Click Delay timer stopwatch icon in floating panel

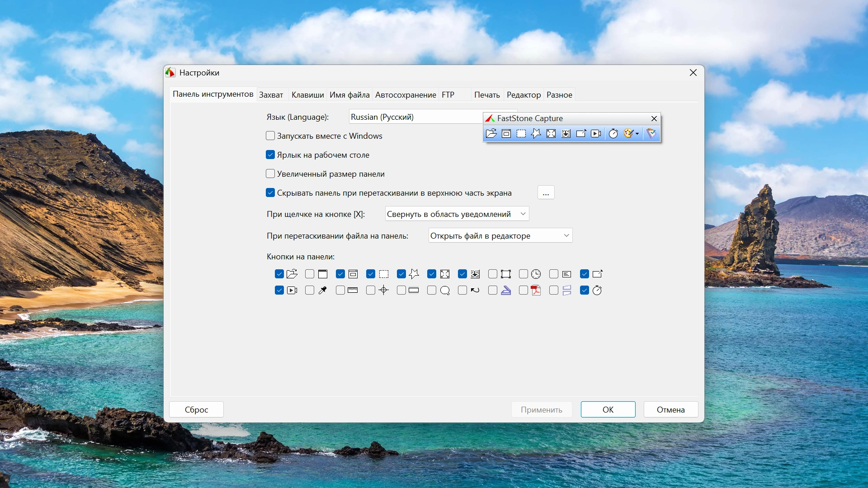(613, 133)
